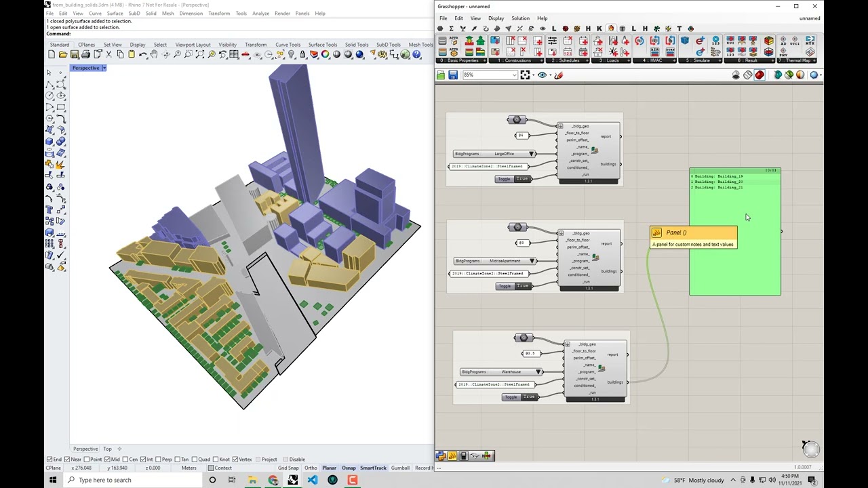868x488 pixels.
Task: Toggle Ortho mode in Rhino status bar
Action: click(311, 468)
